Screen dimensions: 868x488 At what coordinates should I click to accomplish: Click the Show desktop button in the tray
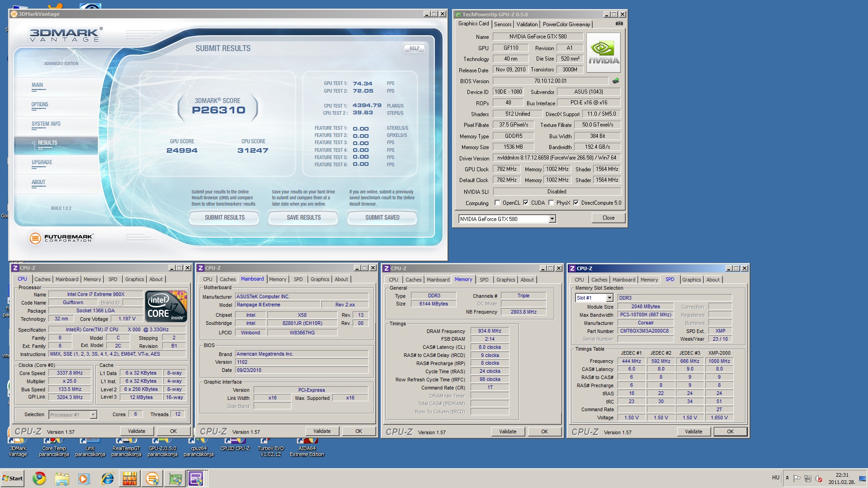tap(863, 479)
